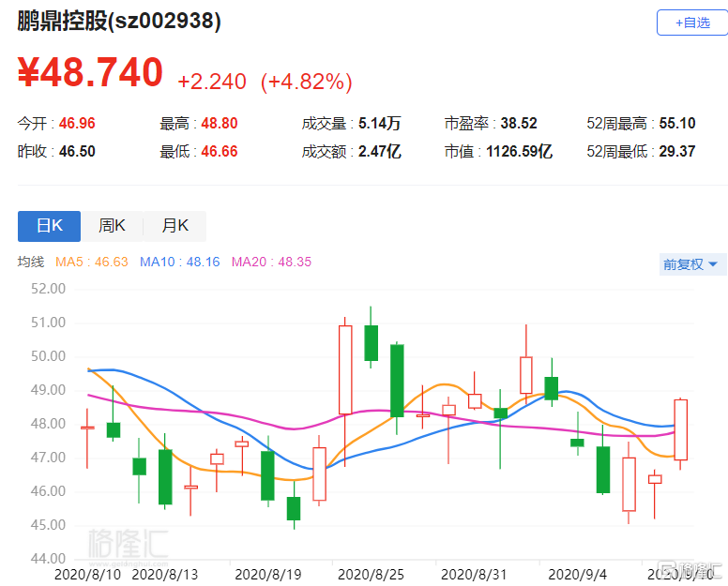Image resolution: width=728 pixels, height=586 pixels.
Task: Click the percent change (+4.82%)
Action: coord(307,82)
